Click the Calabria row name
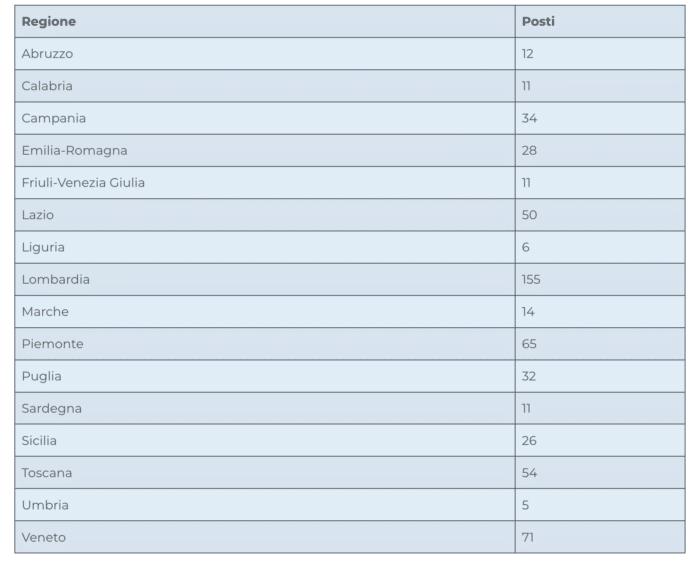 [x=47, y=86]
